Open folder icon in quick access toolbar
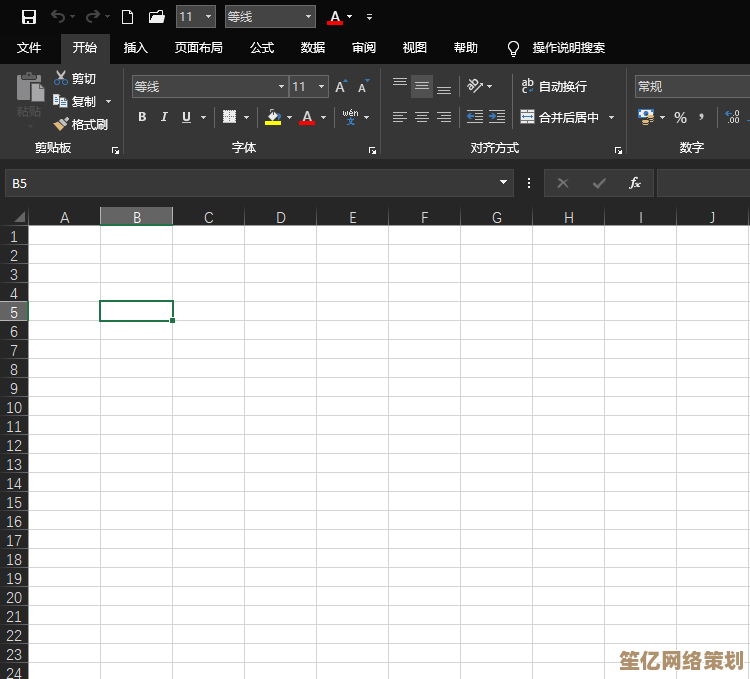Screen dimensions: 750x679 [156, 17]
